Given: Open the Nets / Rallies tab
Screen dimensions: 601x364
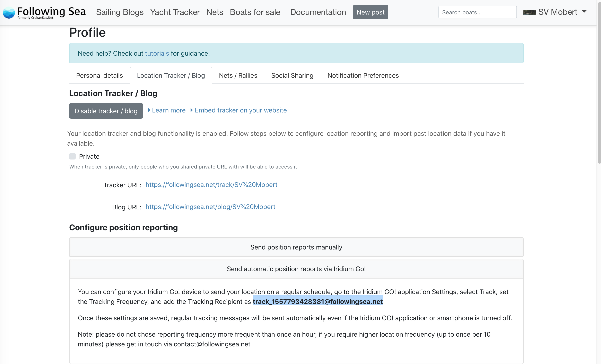Looking at the screenshot, I should [238, 75].
